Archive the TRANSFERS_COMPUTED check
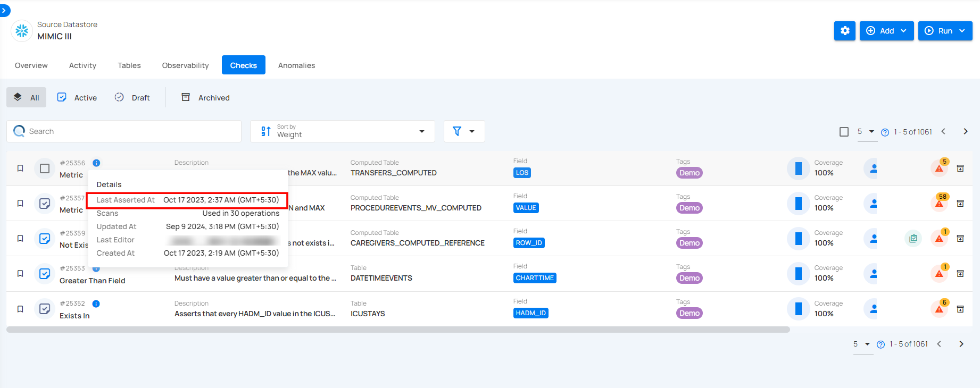980x388 pixels. click(960, 168)
